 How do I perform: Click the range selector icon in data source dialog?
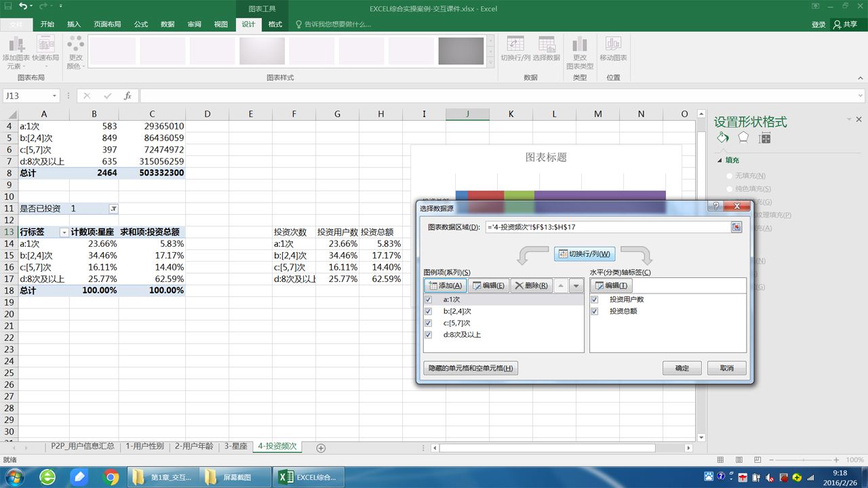click(x=736, y=227)
